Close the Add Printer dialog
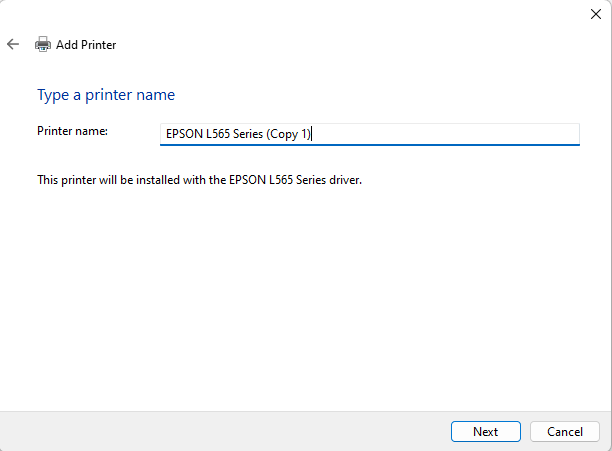The width and height of the screenshot is (612, 451). tap(596, 13)
